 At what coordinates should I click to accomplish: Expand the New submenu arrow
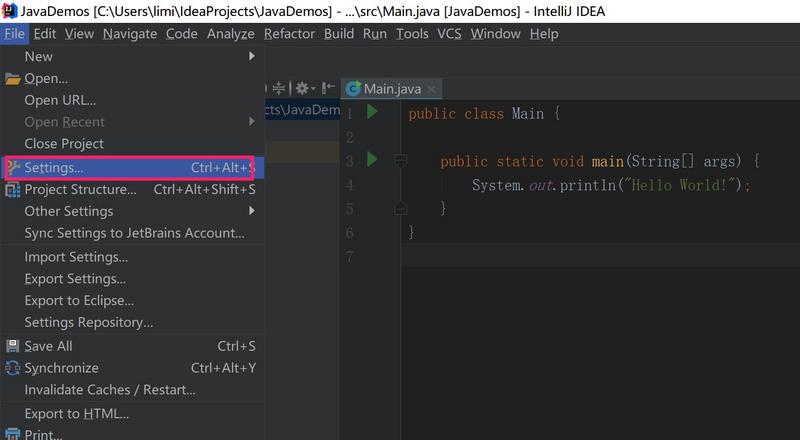[x=252, y=56]
